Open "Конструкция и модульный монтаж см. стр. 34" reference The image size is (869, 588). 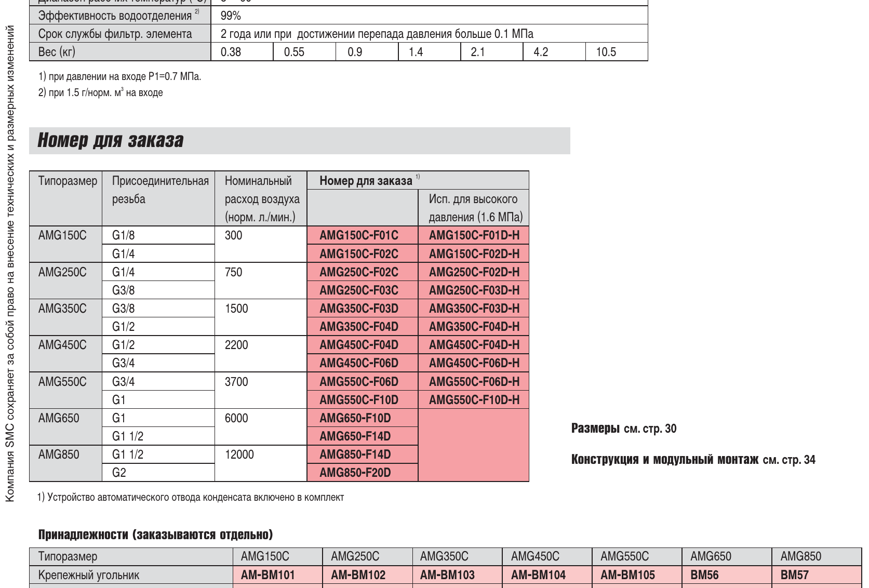pyautogui.click(x=693, y=460)
